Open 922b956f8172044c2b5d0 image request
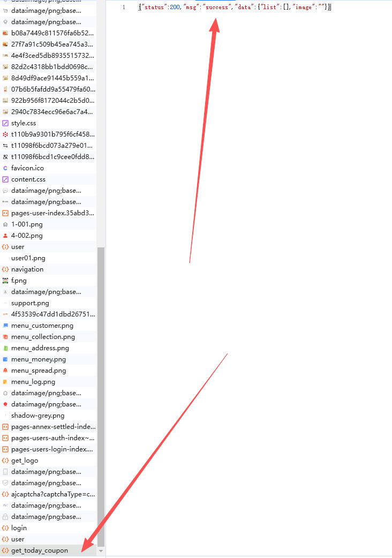This screenshot has width=392, height=558. [48, 100]
